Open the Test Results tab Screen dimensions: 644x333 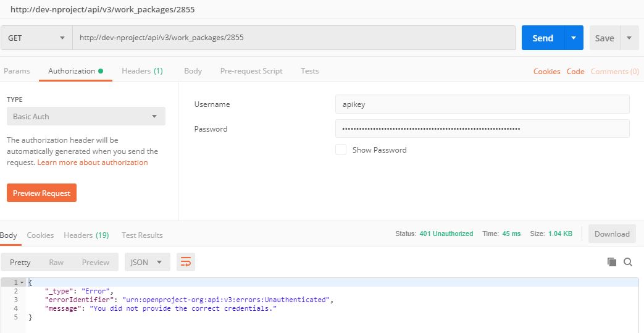[x=142, y=235]
